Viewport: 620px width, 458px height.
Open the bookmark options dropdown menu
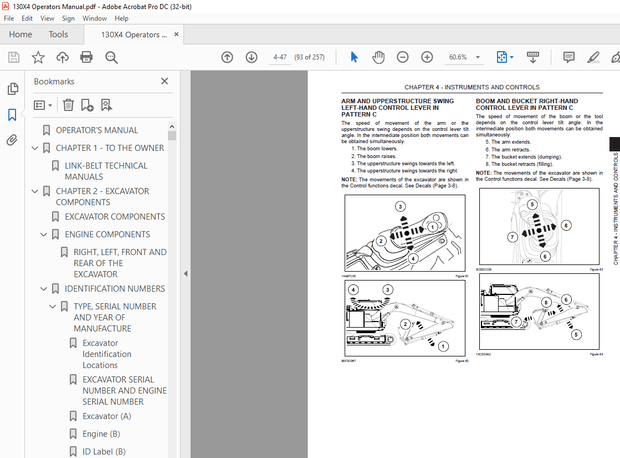pyautogui.click(x=43, y=105)
